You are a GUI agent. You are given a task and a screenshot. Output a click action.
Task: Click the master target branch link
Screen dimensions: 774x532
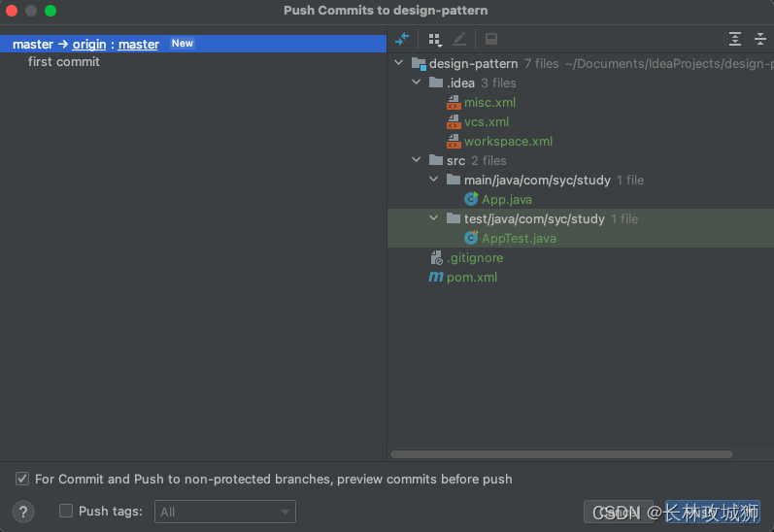(x=139, y=44)
